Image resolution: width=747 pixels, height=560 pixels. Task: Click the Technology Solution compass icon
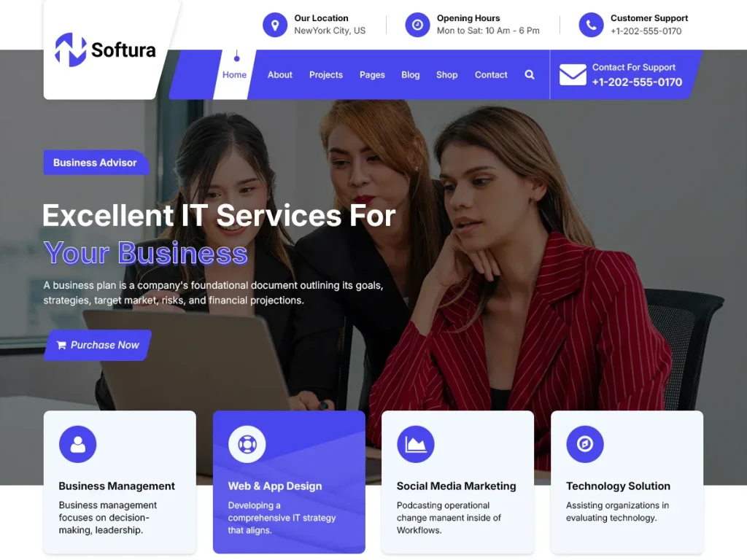point(585,444)
